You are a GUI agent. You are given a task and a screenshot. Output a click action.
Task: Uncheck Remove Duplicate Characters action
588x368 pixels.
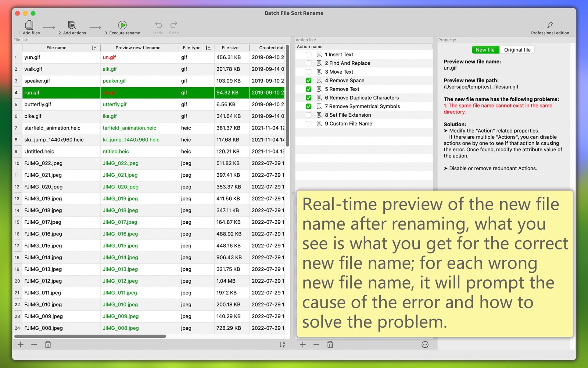coord(309,98)
